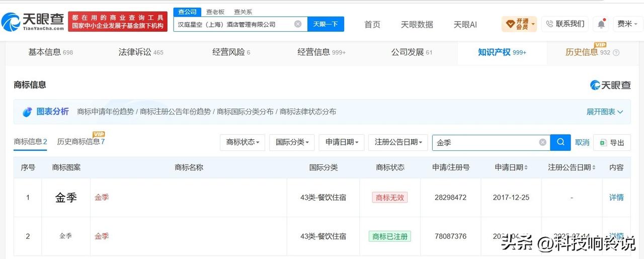Click 商标注册公告年份趋势 chart analysis link
Viewport: 644px width, 259px height.
pos(175,112)
